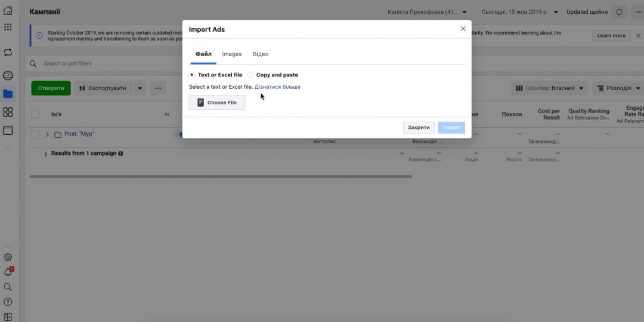Select the Copy and paste option
Screen dimensions: 644x322
250,75
